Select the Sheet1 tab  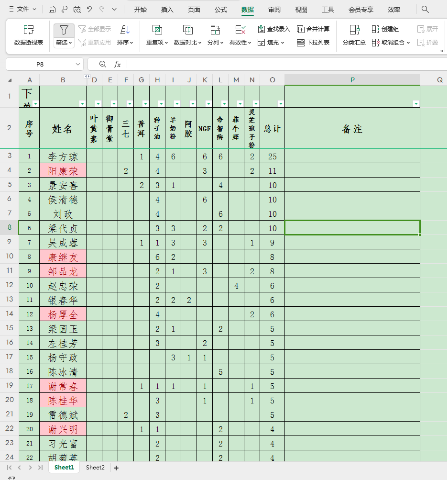point(64,468)
